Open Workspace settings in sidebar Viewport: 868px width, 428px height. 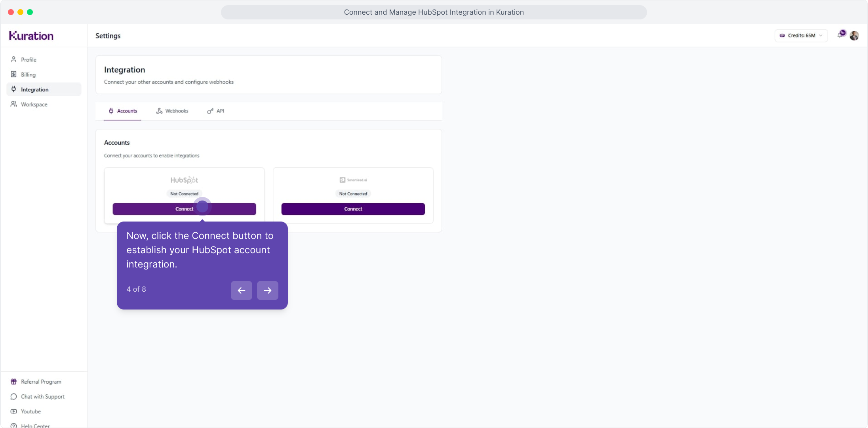pos(44,104)
